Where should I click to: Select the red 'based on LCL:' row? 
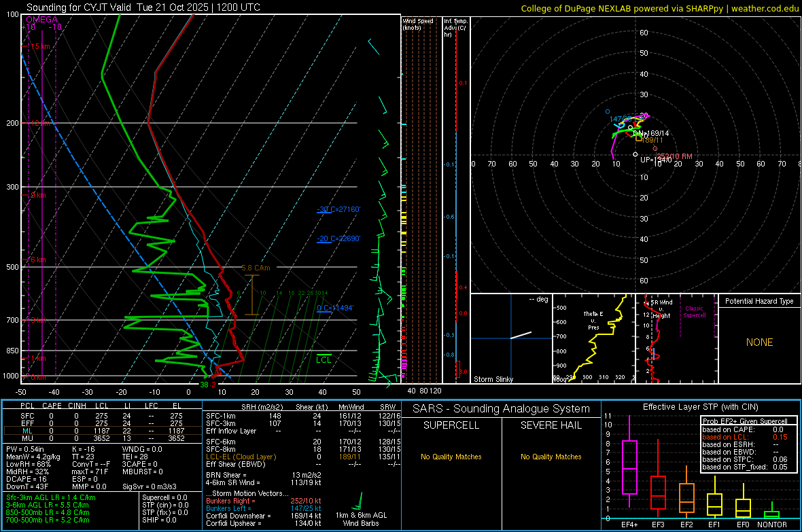(745, 437)
